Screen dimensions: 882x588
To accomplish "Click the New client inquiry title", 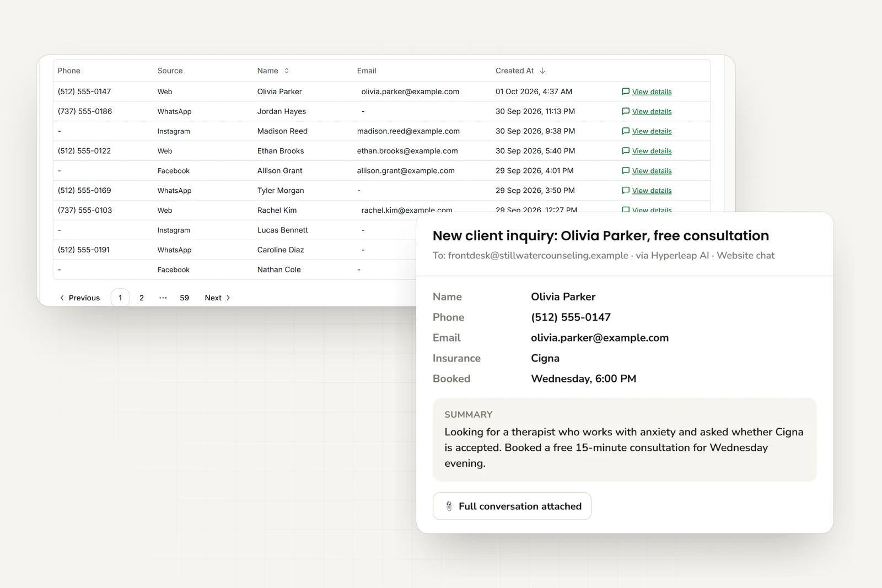I will pyautogui.click(x=601, y=235).
